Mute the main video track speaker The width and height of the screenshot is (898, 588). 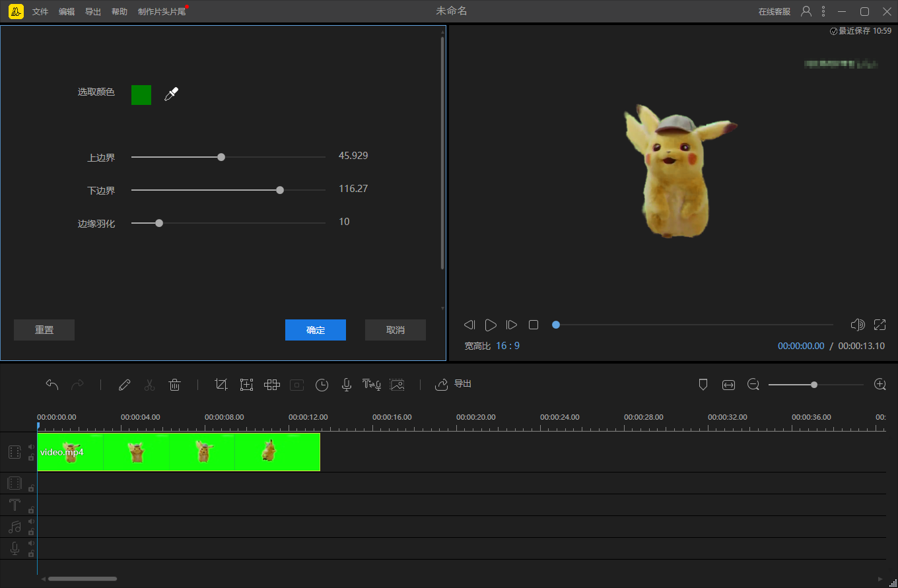point(31,447)
